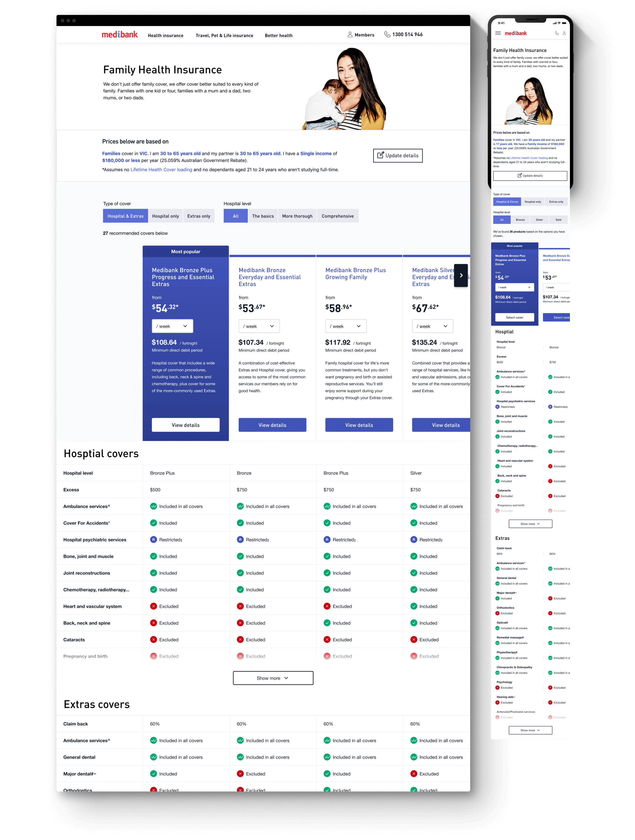Viewport: 635px width, 840px height.
Task: Open Health insurance menu
Action: point(165,36)
